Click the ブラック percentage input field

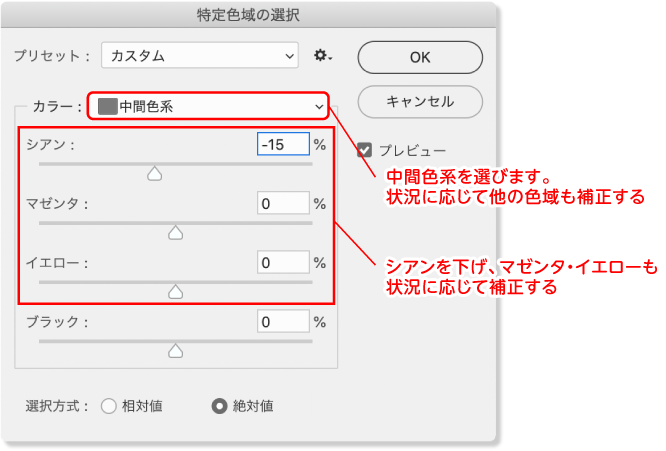point(283,321)
